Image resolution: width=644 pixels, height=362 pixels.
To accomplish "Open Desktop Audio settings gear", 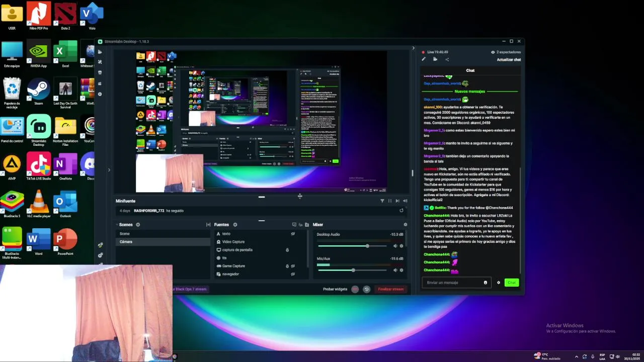I will pyautogui.click(x=401, y=246).
